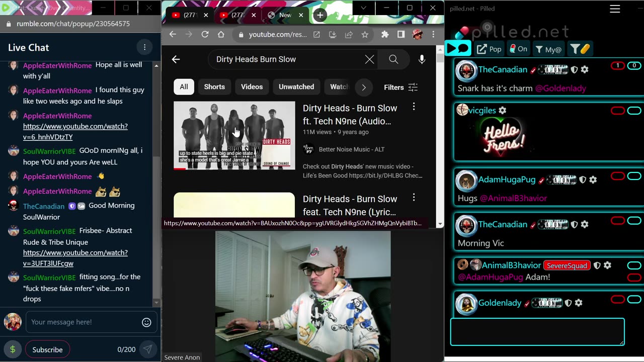Open the emoji picker in Rumble chat
644x362 pixels.
[x=146, y=322]
